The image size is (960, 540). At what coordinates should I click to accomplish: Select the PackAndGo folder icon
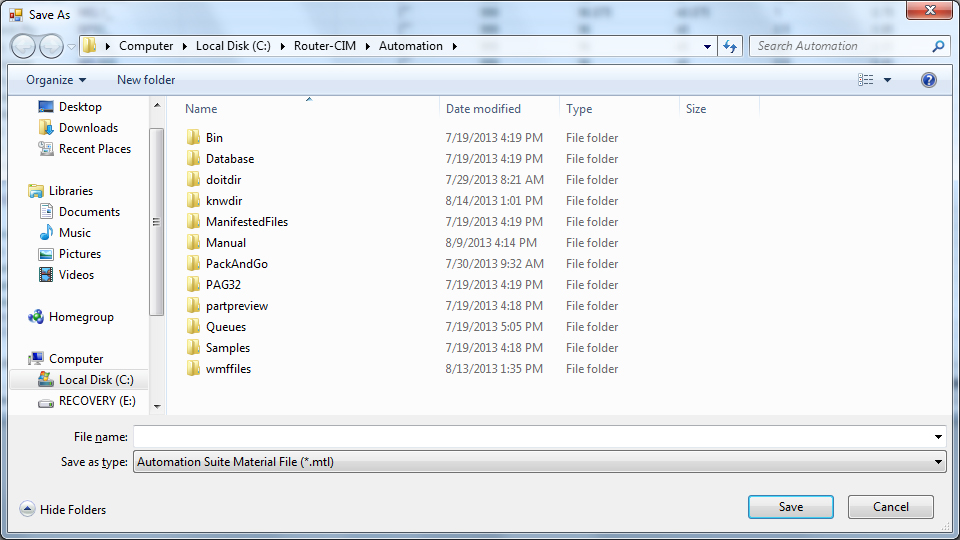click(x=194, y=264)
